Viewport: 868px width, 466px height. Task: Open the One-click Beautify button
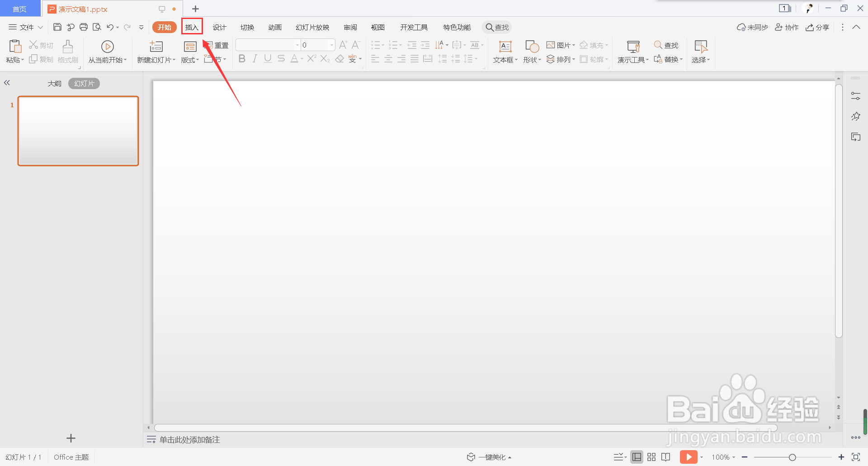[489, 457]
